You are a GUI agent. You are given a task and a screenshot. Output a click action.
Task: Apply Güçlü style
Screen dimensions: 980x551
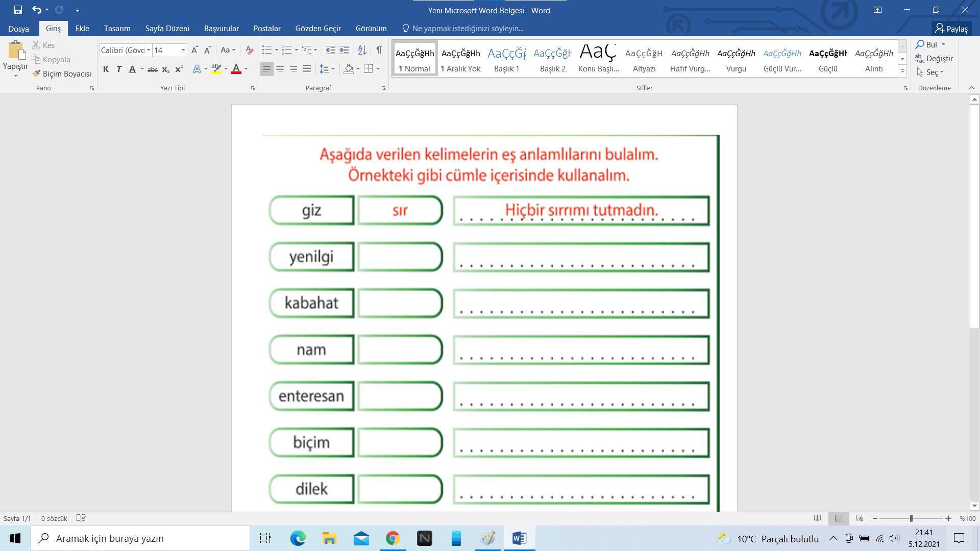pyautogui.click(x=828, y=59)
